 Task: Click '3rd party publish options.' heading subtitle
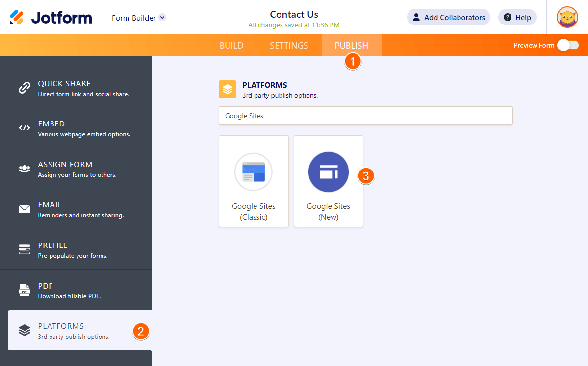[x=280, y=95]
